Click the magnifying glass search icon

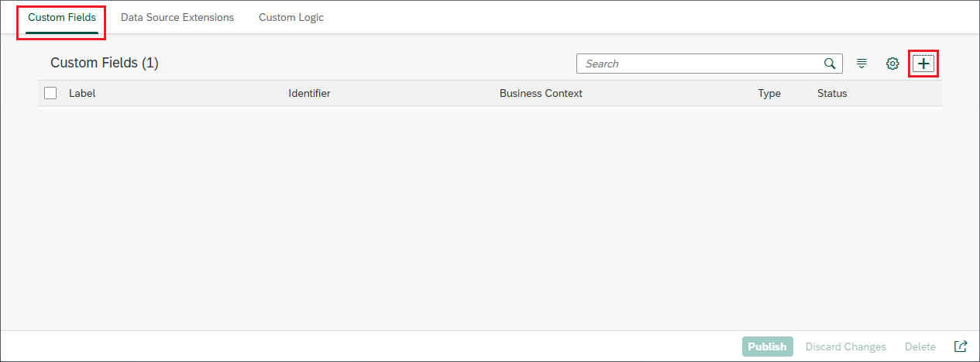830,64
